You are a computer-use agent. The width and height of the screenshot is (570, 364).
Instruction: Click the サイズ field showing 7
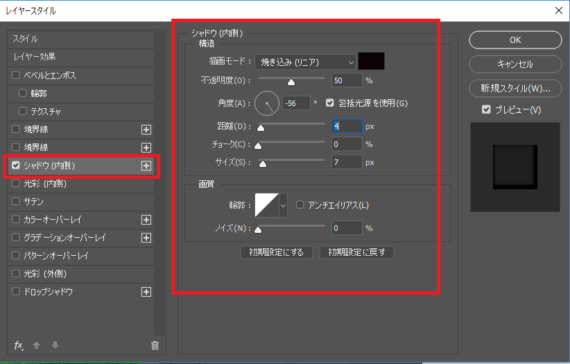tap(347, 162)
